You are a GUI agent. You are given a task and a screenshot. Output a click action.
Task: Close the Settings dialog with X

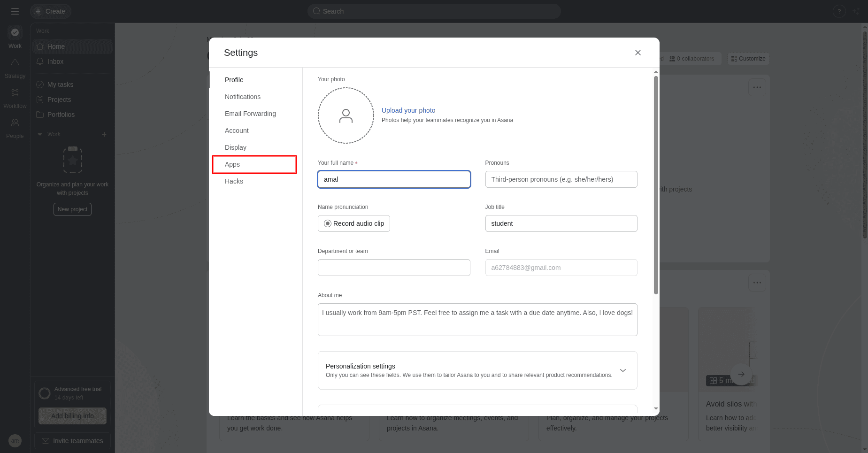tap(638, 53)
